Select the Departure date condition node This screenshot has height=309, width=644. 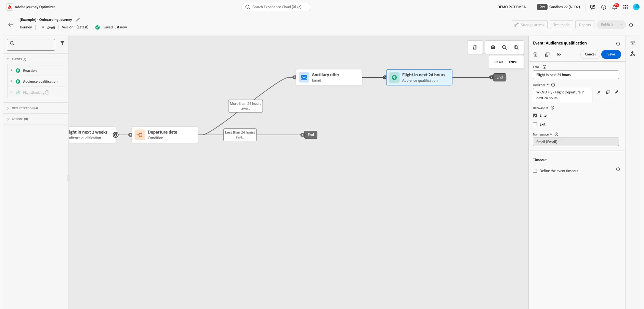[165, 135]
